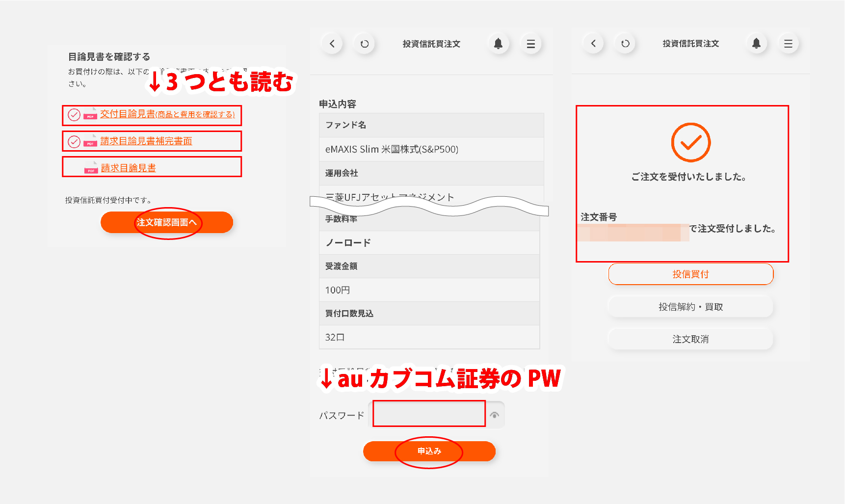Image resolution: width=845 pixels, height=504 pixels.
Task: Go back in the order-accepted screen
Action: tap(593, 43)
